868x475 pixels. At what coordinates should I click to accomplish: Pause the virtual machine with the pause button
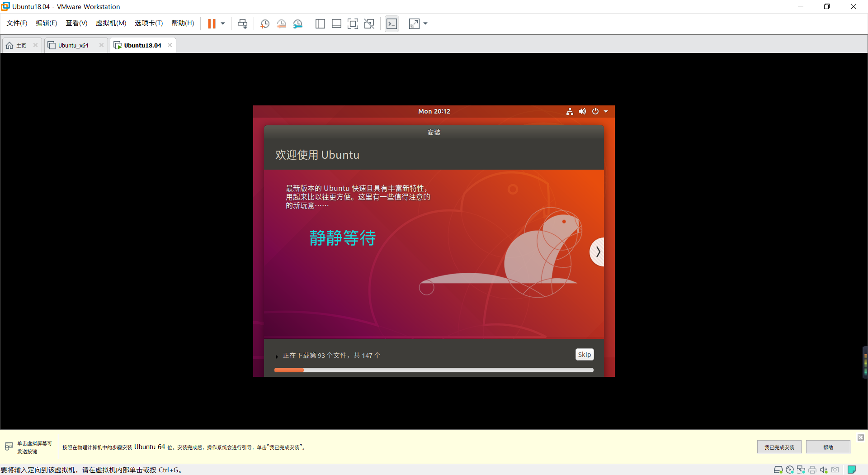[x=212, y=24]
